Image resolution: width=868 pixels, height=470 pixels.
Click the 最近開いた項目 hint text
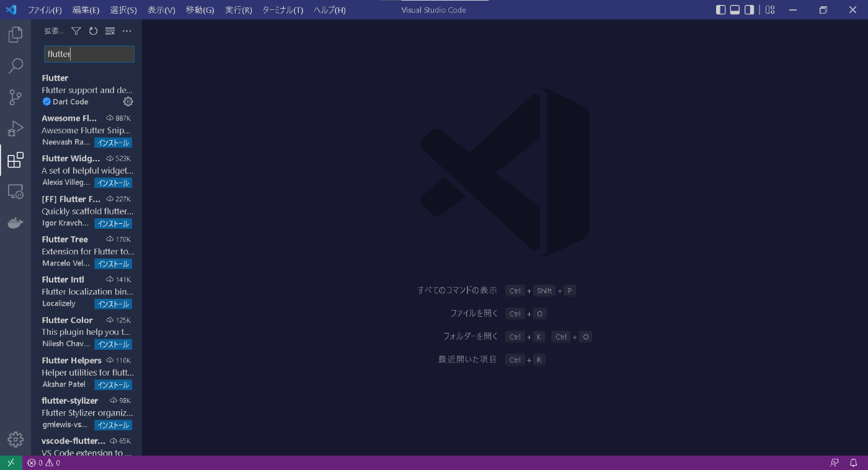tap(467, 360)
